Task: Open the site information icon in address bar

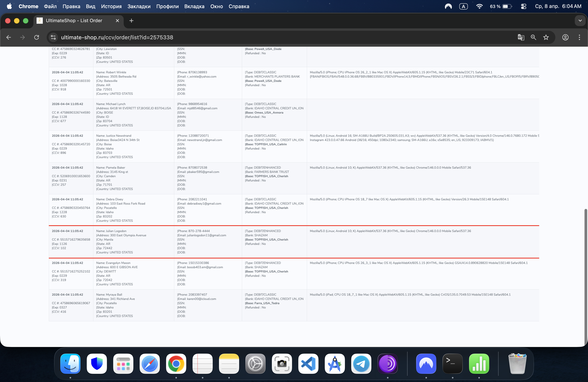Action: [x=53, y=37]
